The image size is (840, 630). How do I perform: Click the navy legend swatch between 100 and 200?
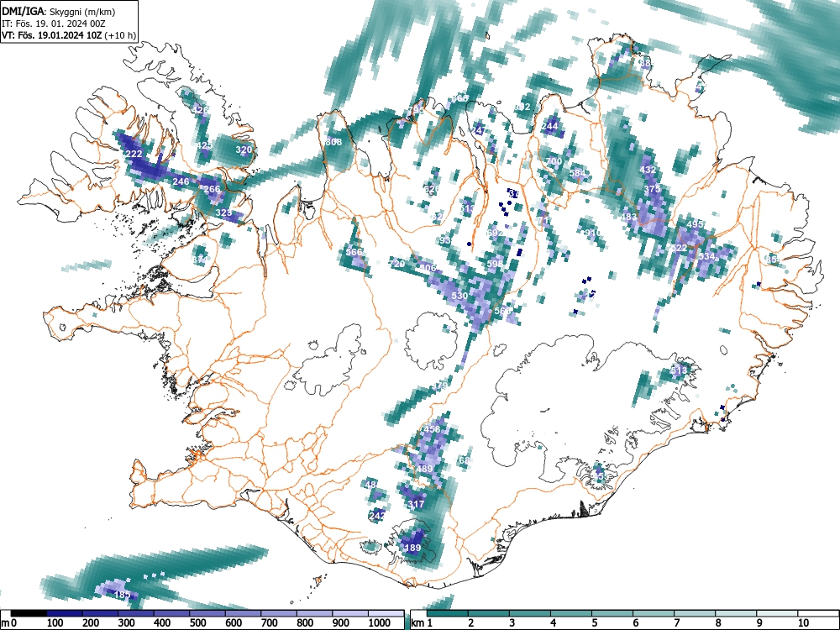(x=65, y=613)
